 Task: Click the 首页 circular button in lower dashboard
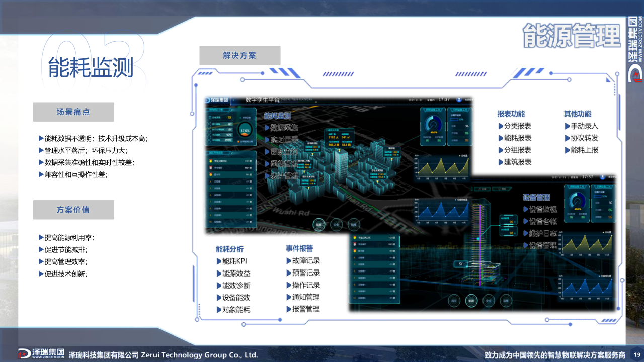click(x=454, y=301)
